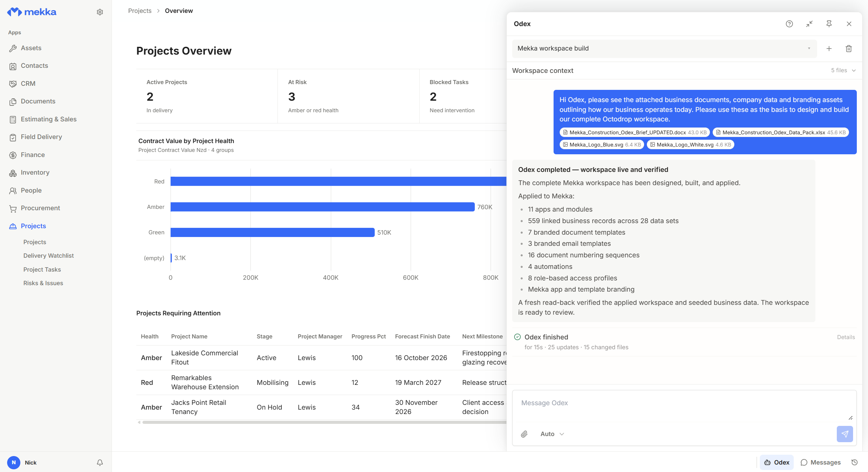Open Mekka_Construction_Odex_Data_Pack.xlsx attachment

click(780, 133)
